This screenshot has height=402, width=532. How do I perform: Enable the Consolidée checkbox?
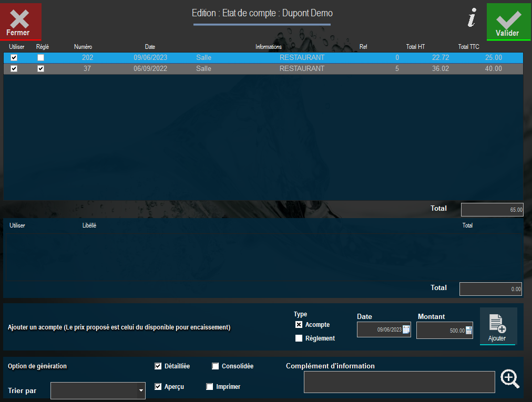(216, 366)
